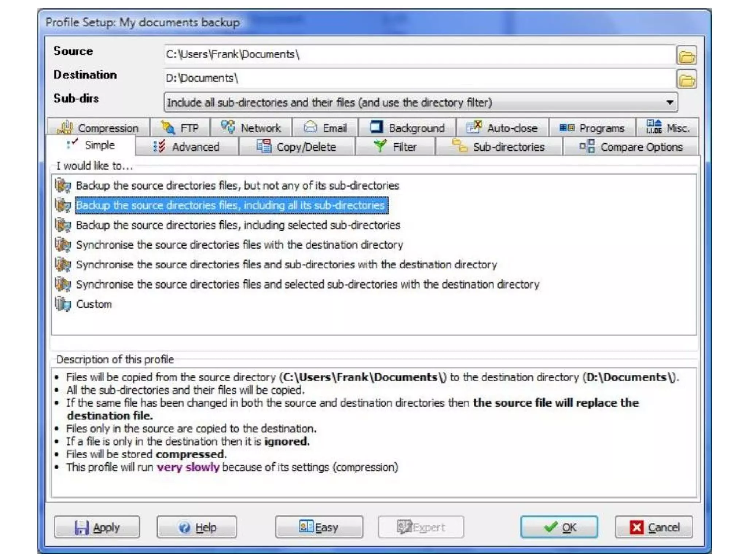
Task: Select backup including selected sub-directories option
Action: pos(238,225)
